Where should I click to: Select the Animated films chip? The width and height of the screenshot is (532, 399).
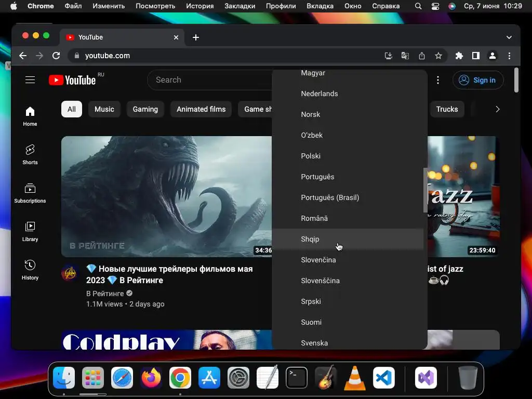(201, 109)
